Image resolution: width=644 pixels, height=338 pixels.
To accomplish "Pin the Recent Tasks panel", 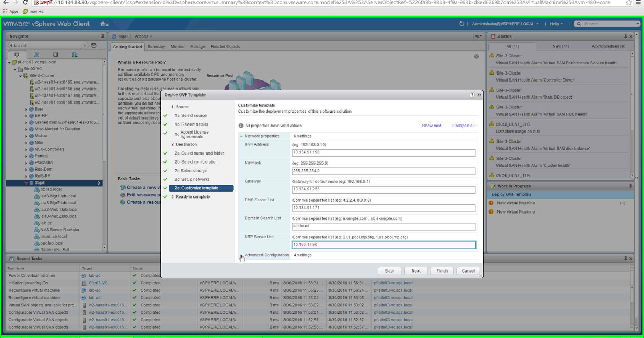I will [625, 258].
